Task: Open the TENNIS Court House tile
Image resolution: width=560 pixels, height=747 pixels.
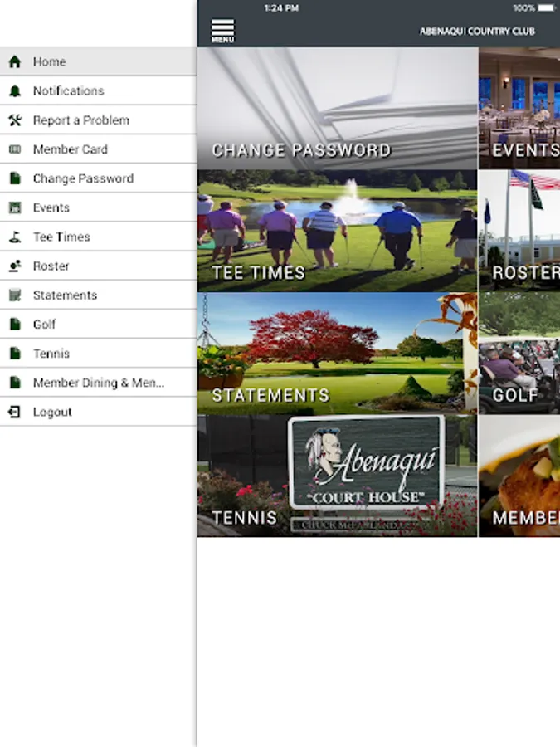Action: 337,476
